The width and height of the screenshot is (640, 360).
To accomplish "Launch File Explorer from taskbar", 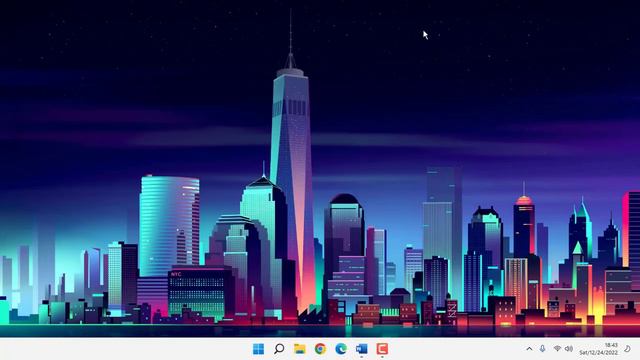I will click(300, 349).
